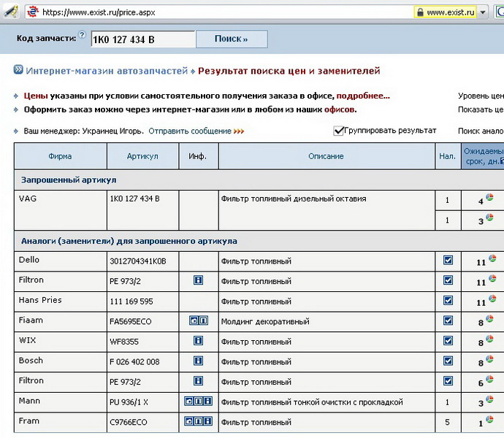Open photo camera icon in Fram row

[x=188, y=421]
